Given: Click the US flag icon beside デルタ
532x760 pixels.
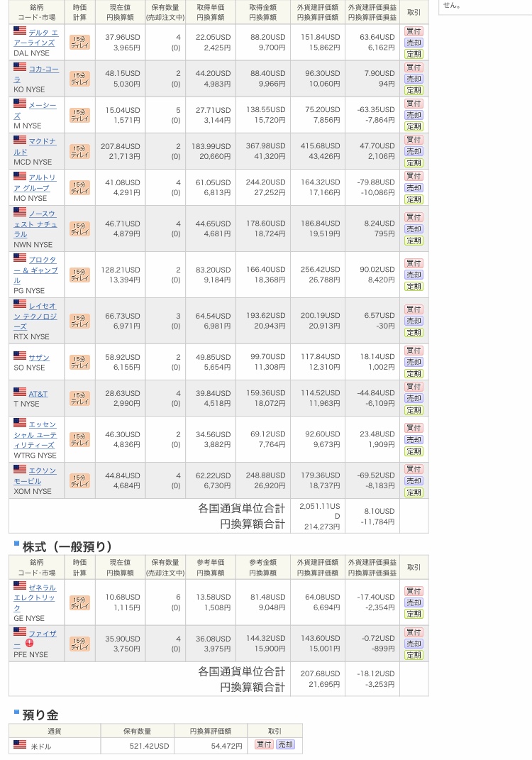Looking at the screenshot, I should coord(20,31).
